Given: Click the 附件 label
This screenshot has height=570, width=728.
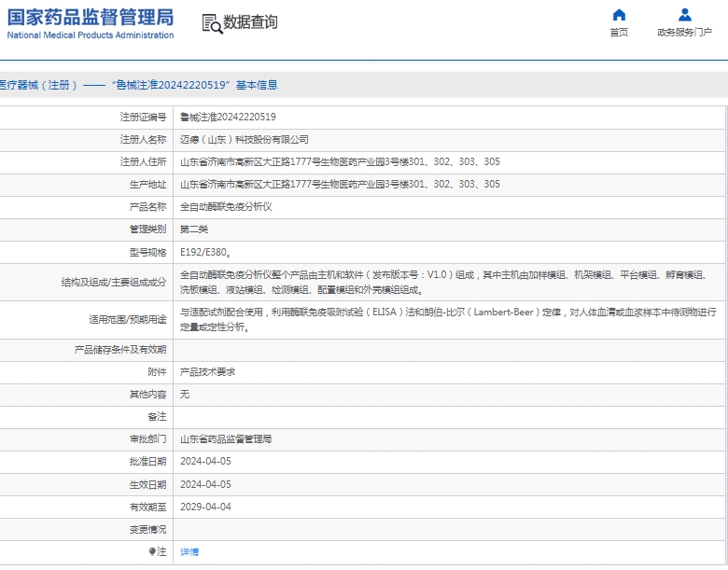Looking at the screenshot, I should click(x=158, y=372).
